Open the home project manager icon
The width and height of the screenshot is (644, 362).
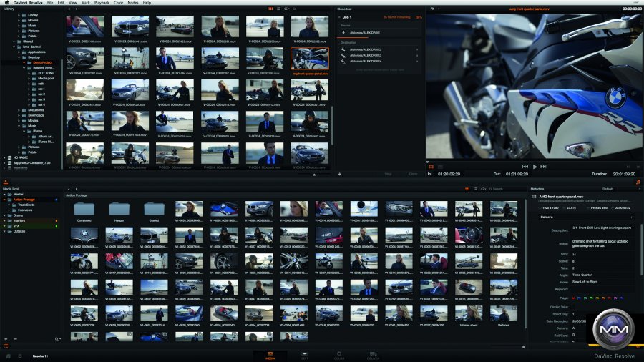(9, 355)
